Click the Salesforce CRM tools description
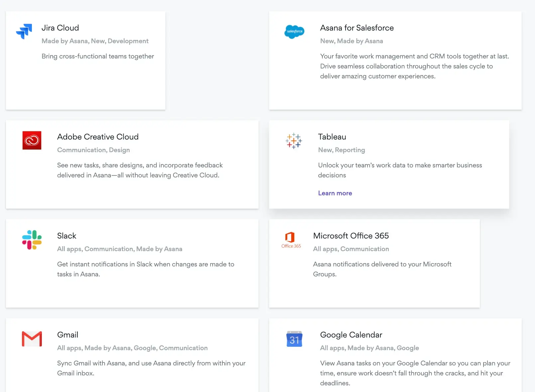Image resolution: width=535 pixels, height=392 pixels. [414, 66]
